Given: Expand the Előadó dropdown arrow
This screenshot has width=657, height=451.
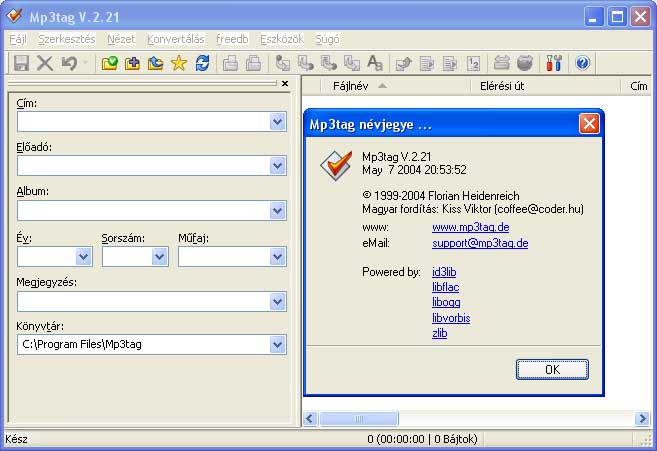Looking at the screenshot, I should tap(277, 166).
